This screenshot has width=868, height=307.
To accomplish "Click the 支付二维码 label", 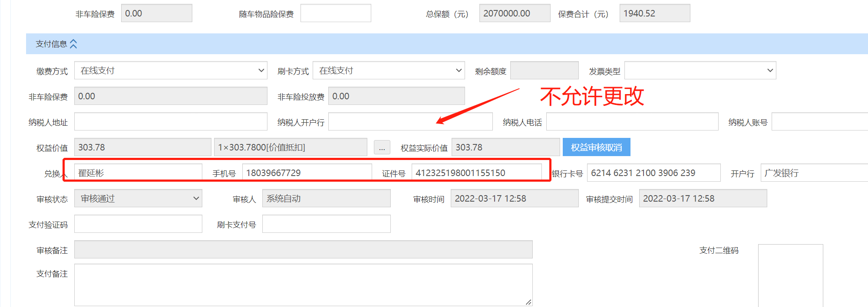I will [x=719, y=250].
